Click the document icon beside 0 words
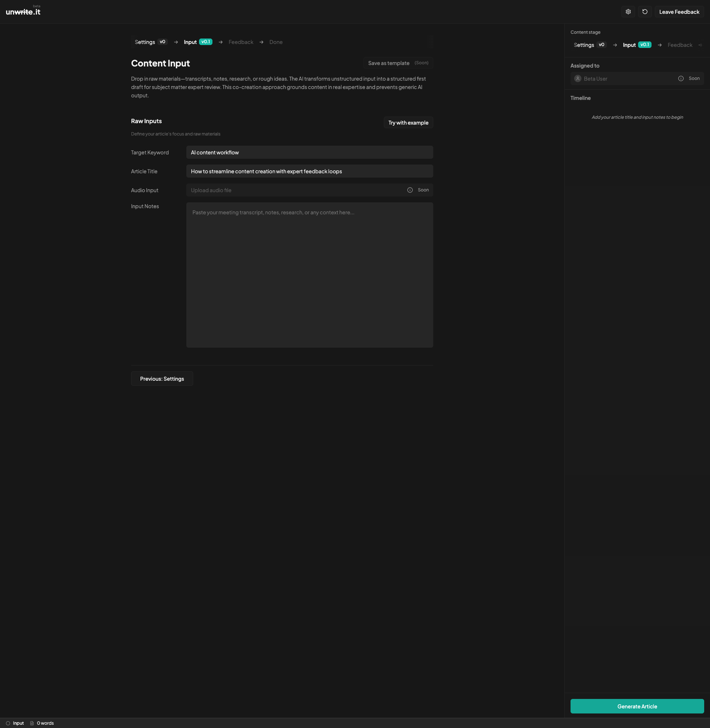710x728 pixels. pos(32,723)
